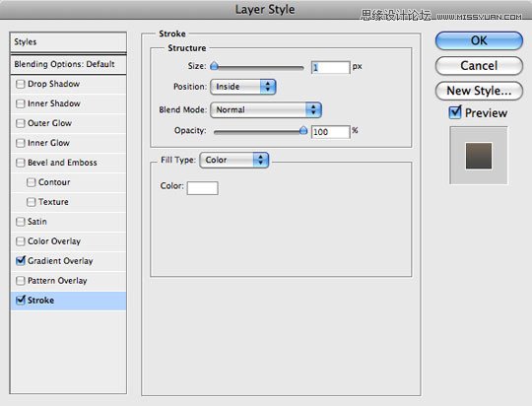
Task: Select the Inner Glow label
Action: [48, 143]
